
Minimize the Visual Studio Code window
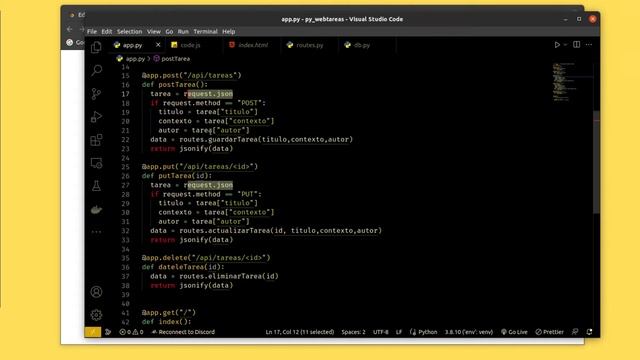565,19
